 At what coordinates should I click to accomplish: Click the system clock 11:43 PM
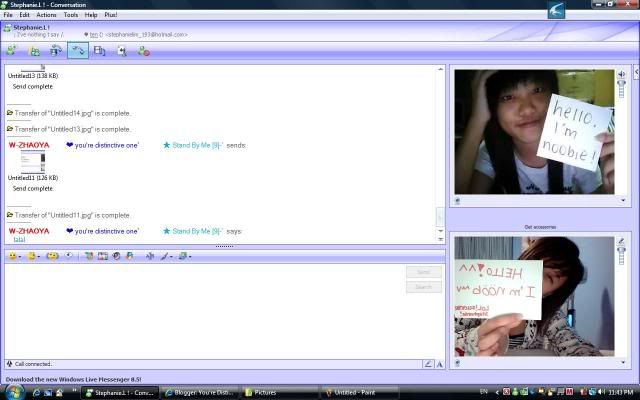pyautogui.click(x=620, y=393)
